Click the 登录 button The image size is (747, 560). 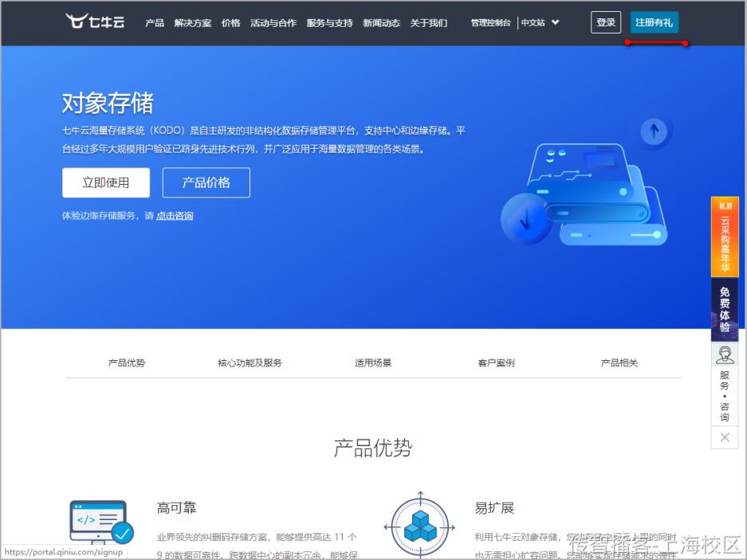(606, 22)
